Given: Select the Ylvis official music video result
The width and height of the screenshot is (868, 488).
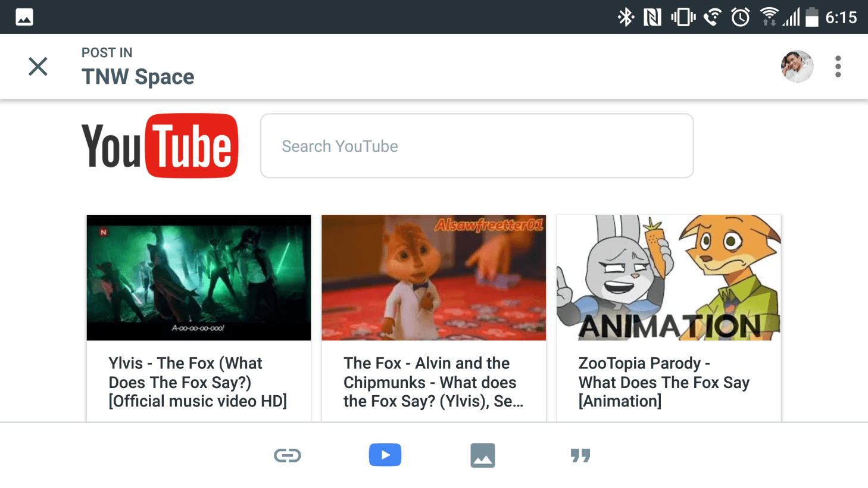Looking at the screenshot, I should 198,278.
